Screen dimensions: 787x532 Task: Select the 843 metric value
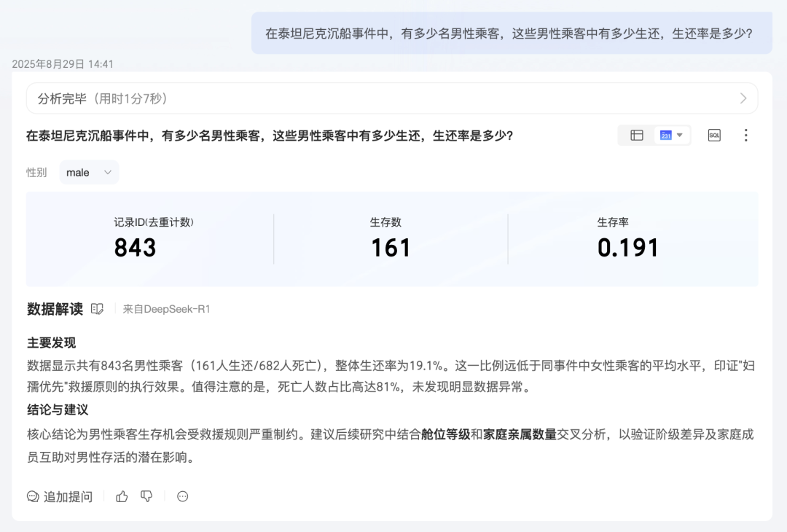click(x=135, y=248)
